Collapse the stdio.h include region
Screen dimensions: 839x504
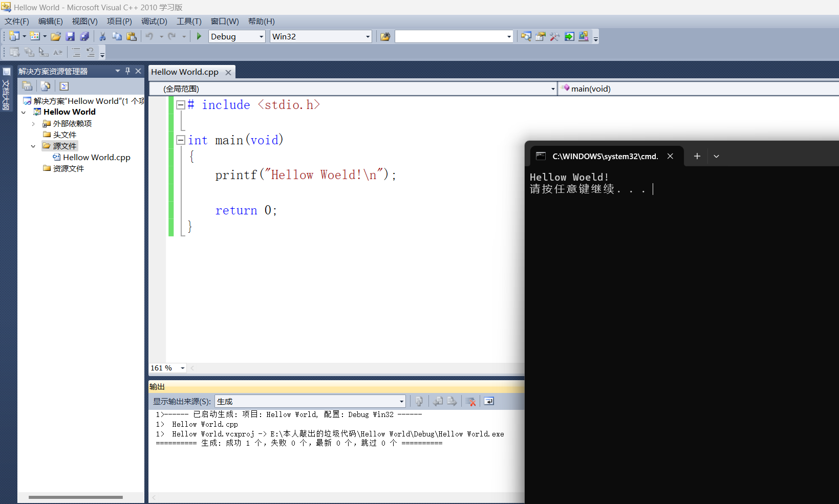[x=180, y=104]
